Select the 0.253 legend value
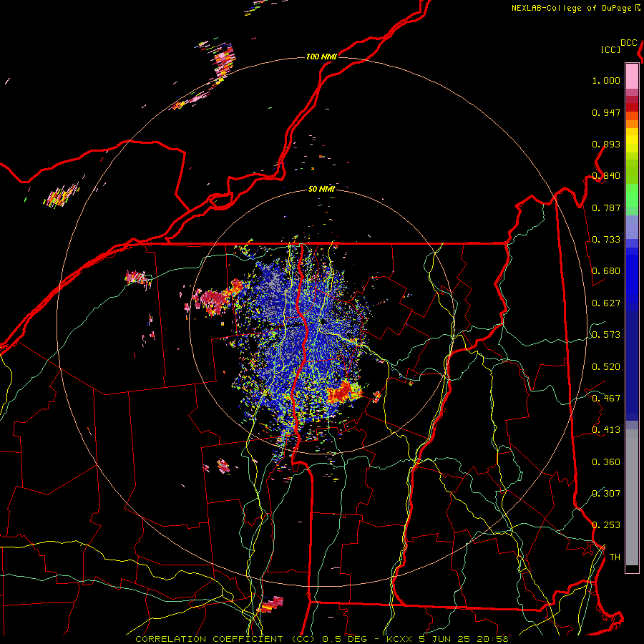This screenshot has height=644, width=644. coord(606,525)
